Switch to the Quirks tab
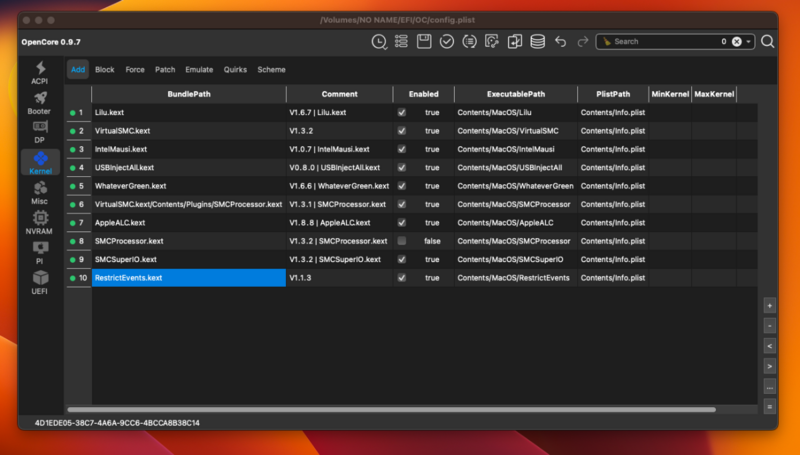800x455 pixels. point(235,69)
